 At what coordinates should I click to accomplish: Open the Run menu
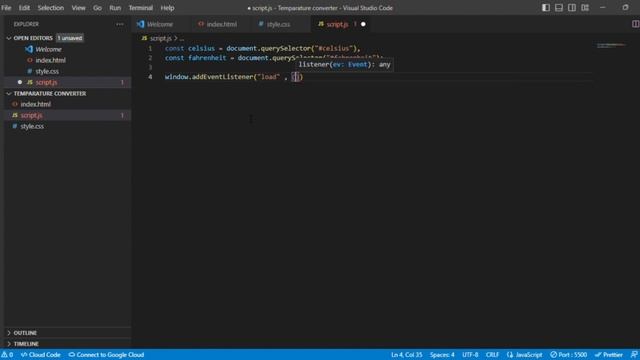115,8
